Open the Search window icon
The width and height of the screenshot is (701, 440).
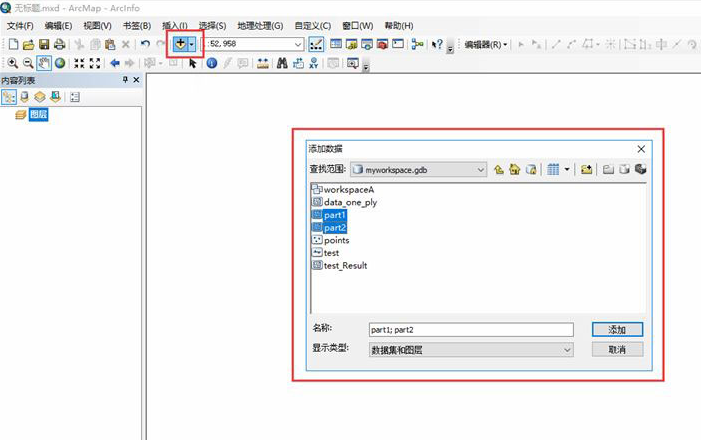tap(367, 44)
